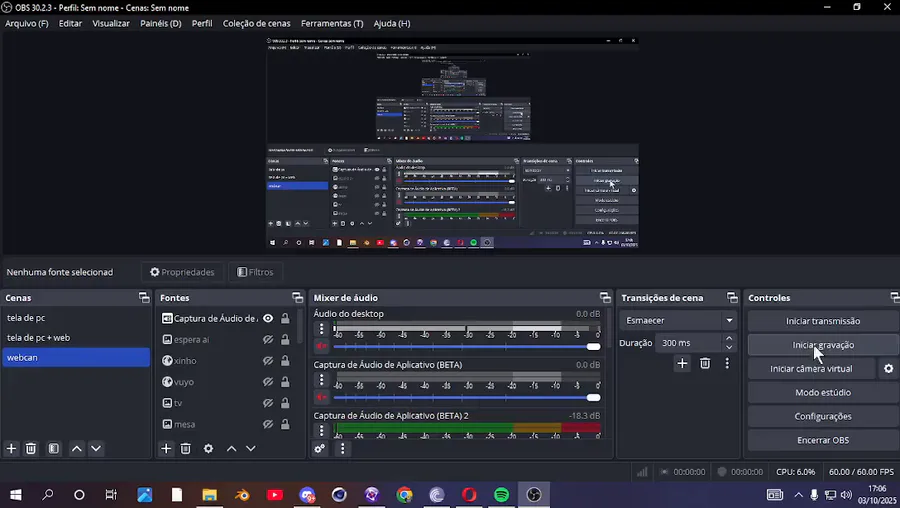Open virtual camera settings gear
900x508 pixels.
(x=889, y=369)
